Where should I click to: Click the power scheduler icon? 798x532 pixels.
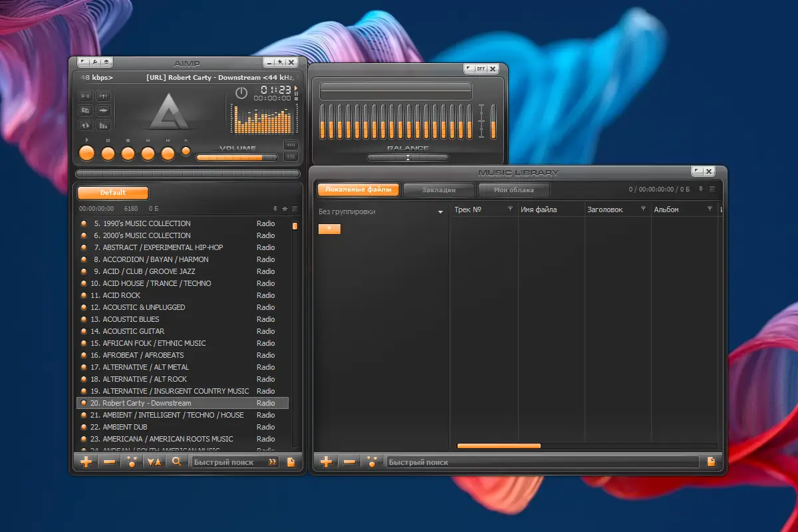pyautogui.click(x=241, y=92)
